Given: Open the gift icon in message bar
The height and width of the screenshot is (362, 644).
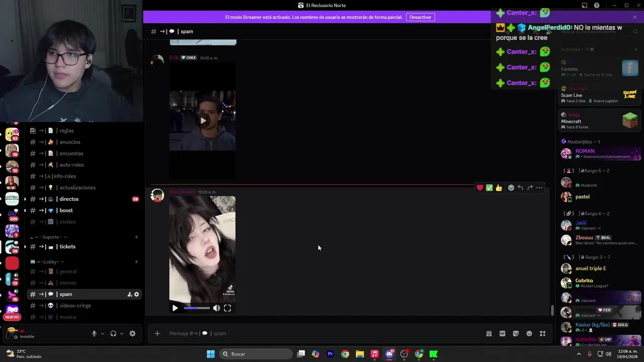Looking at the screenshot, I should tap(489, 333).
